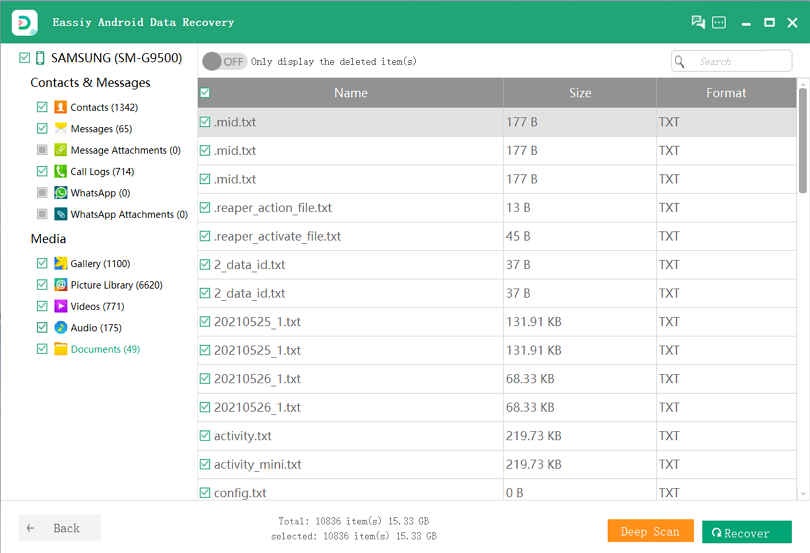
Task: Click the Videos play icon
Action: (x=60, y=306)
